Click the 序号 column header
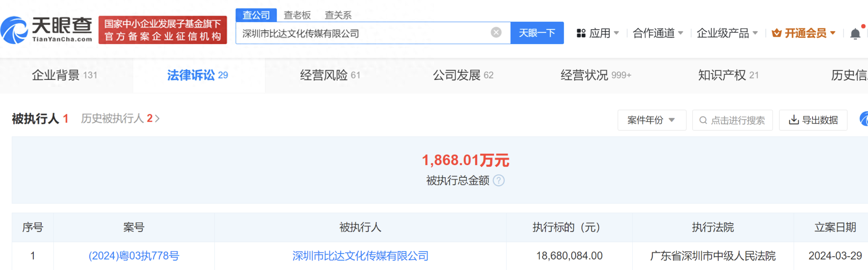 click(33, 227)
